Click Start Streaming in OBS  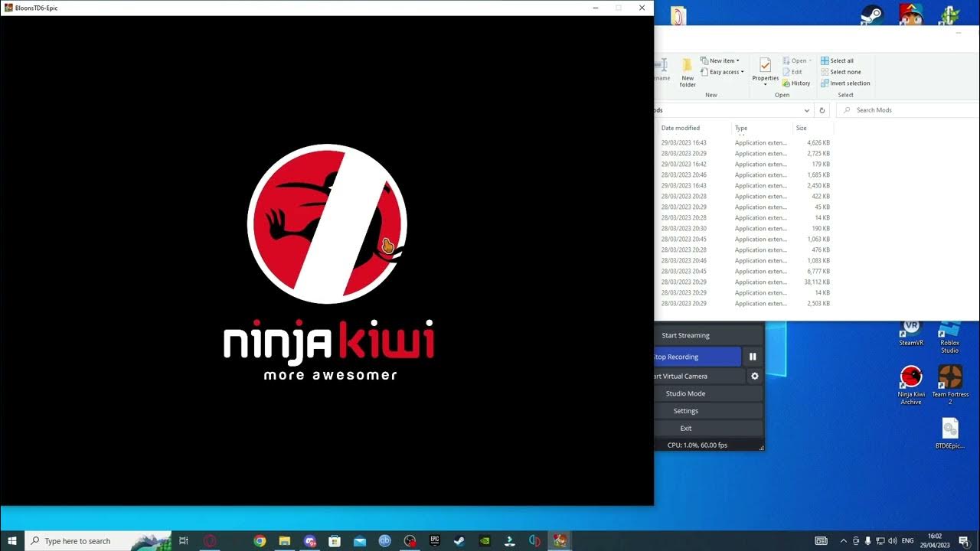click(708, 335)
